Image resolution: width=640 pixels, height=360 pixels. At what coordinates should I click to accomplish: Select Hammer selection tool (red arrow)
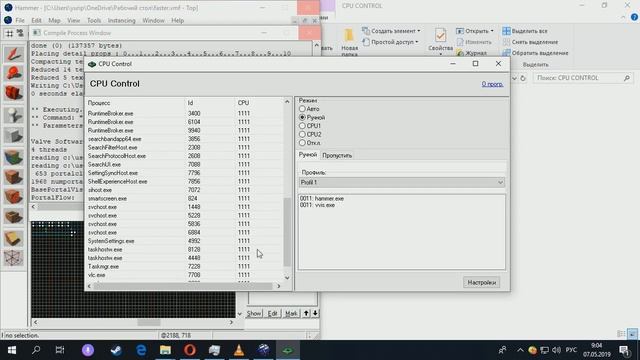coord(13,54)
